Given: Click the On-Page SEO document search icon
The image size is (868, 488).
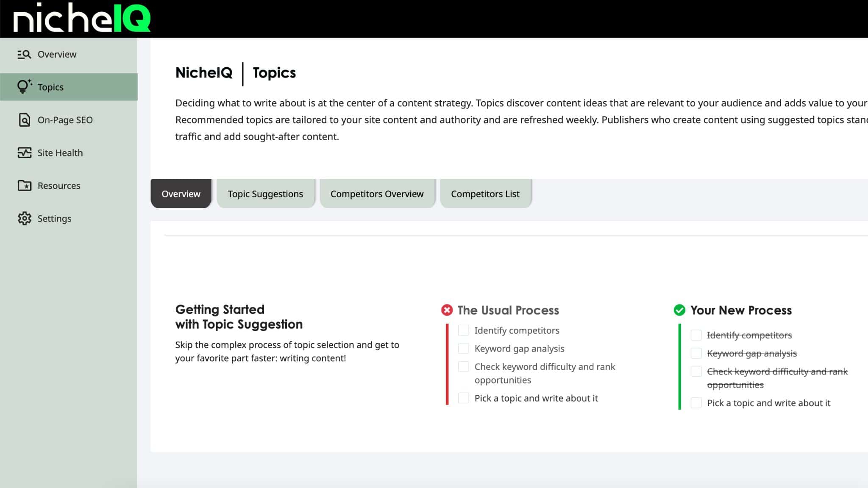Looking at the screenshot, I should (24, 120).
